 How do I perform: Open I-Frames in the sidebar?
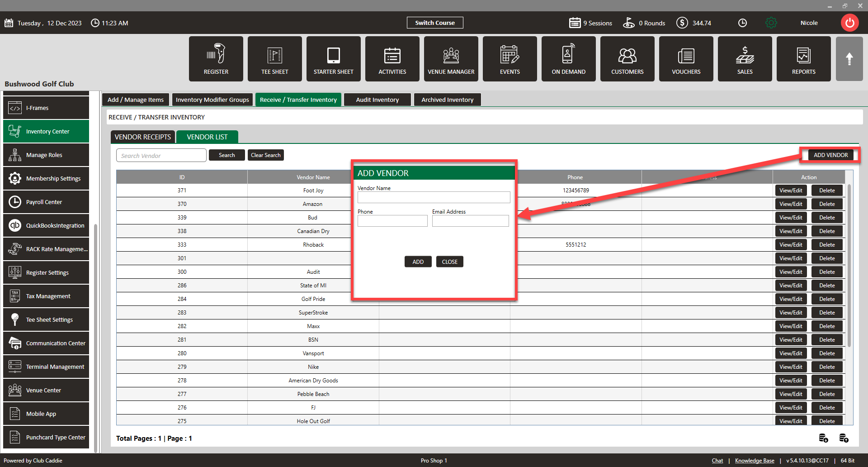coord(46,108)
